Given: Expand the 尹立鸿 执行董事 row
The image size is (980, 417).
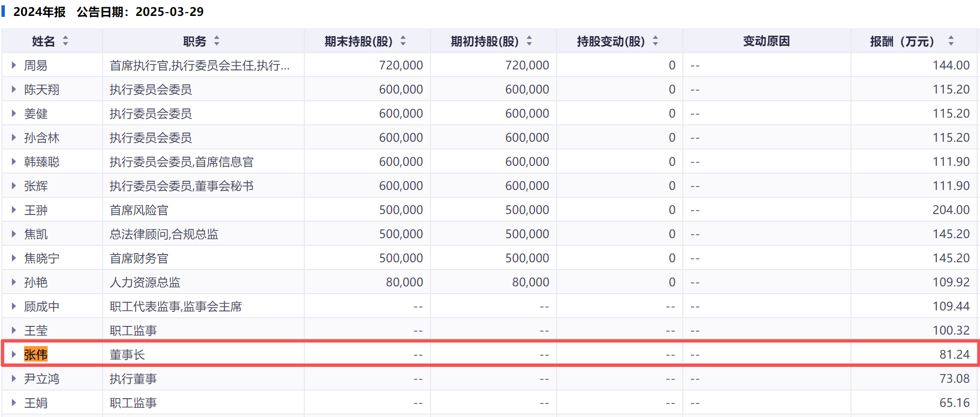Looking at the screenshot, I should 14,378.
